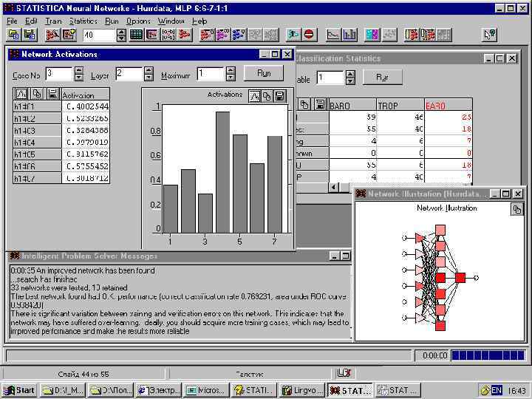Click the Activation column header
This screenshot has height=399, width=532.
coord(86,95)
